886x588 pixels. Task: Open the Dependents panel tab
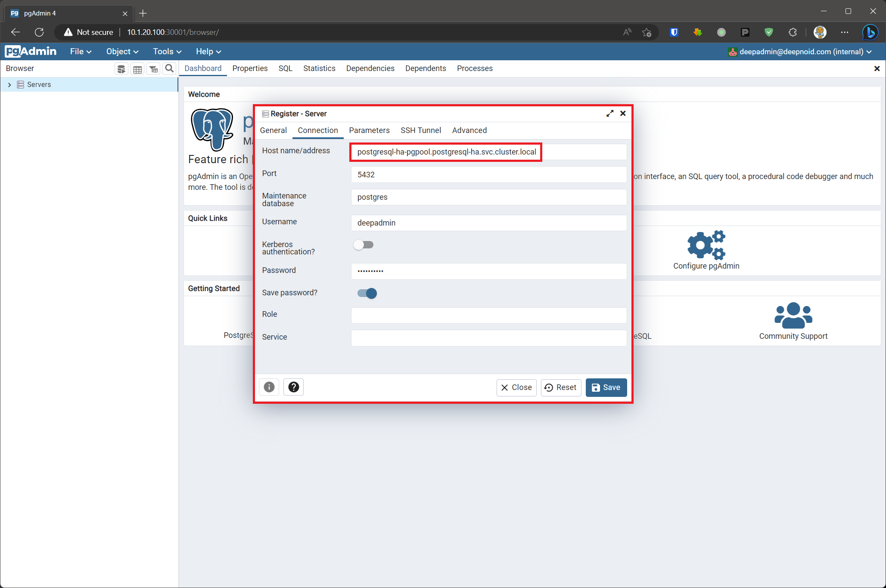[x=426, y=68]
